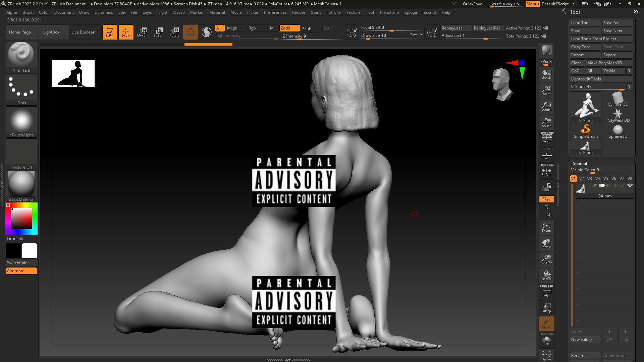Activate the Draw mode button

click(x=126, y=32)
